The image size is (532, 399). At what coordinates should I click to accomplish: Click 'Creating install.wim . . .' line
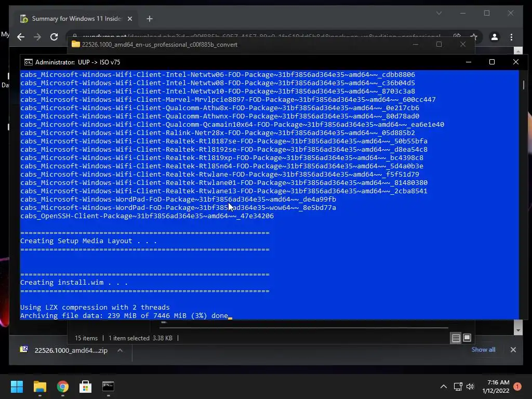pyautogui.click(x=74, y=282)
